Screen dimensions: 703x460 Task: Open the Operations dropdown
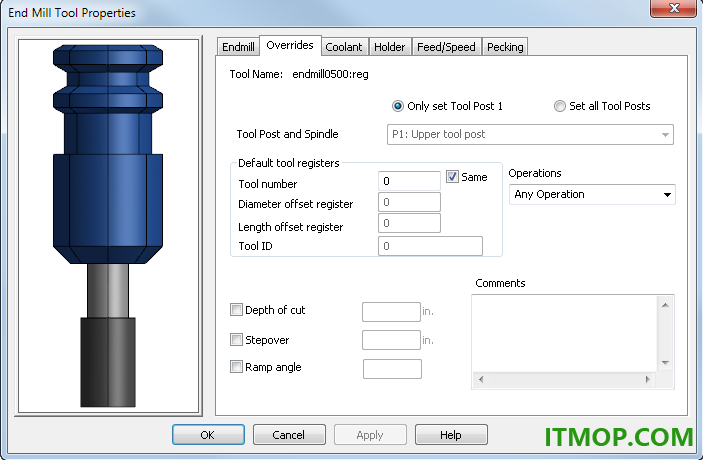592,195
